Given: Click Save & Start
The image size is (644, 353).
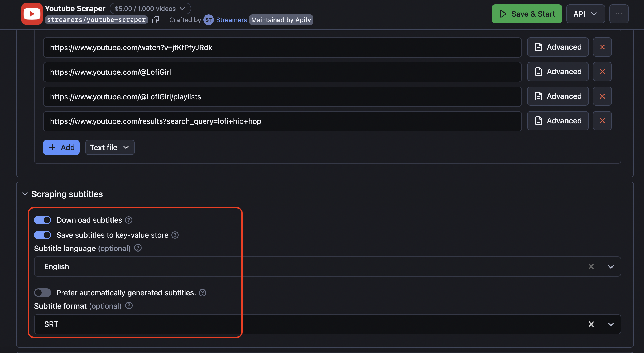Looking at the screenshot, I should point(526,14).
